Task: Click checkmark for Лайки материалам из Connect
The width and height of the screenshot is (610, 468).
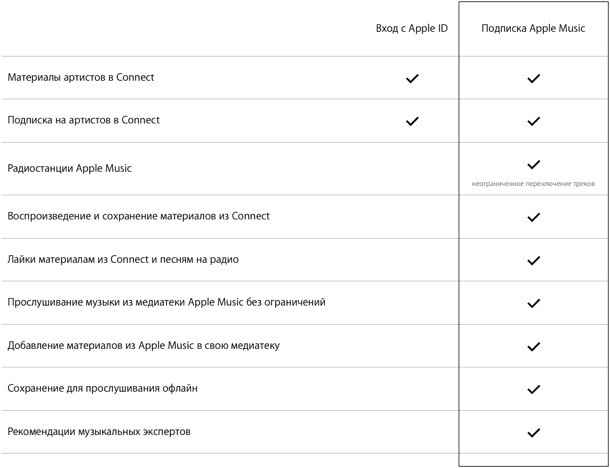Action: coord(533,260)
